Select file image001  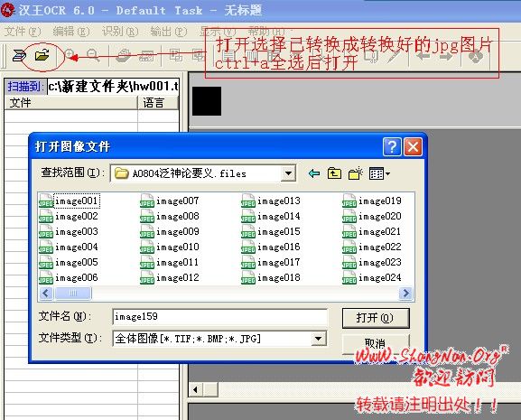[x=69, y=201]
